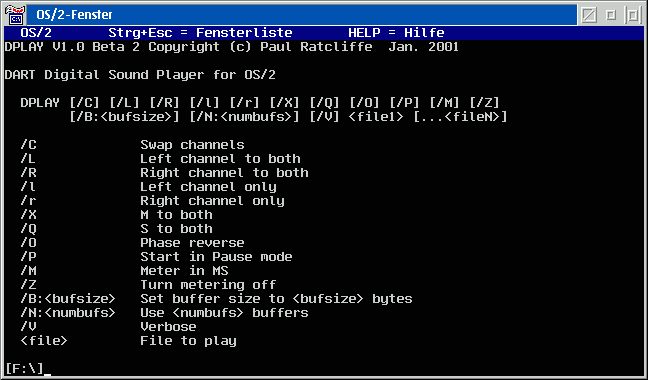Click the Strg+Esc = Fensterliste hint

click(200, 33)
